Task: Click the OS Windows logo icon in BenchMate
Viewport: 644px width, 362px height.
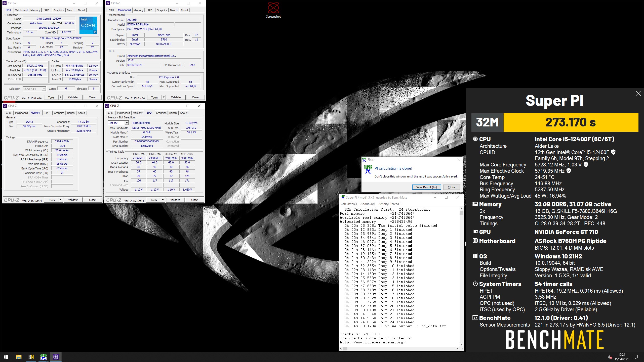Action: click(475, 256)
